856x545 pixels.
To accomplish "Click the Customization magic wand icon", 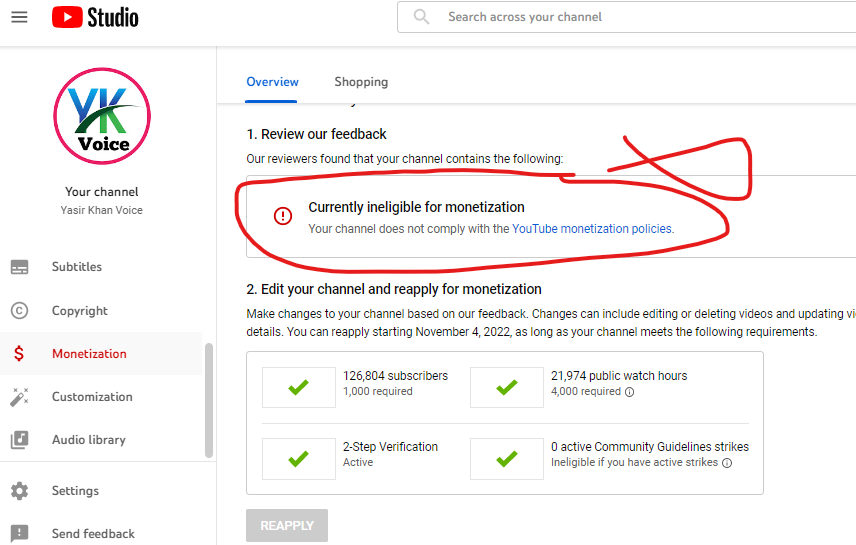I will [19, 397].
